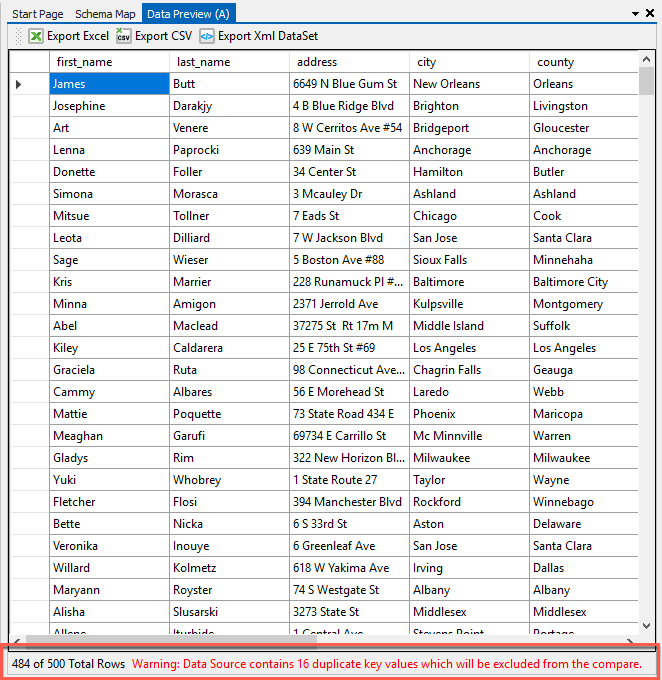The width and height of the screenshot is (662, 680).
Task: Click the city column header
Action: pyautogui.click(x=470, y=62)
